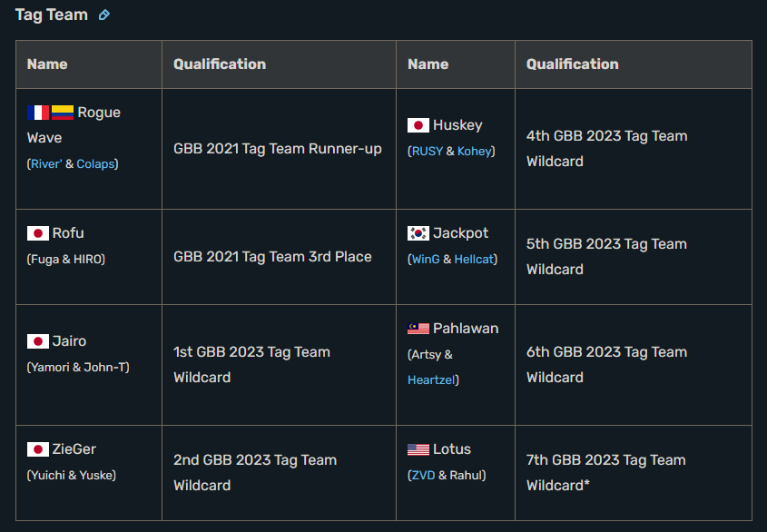Click the Japan flag beside Jairo
The height and width of the screenshot is (532, 767).
tap(38, 341)
